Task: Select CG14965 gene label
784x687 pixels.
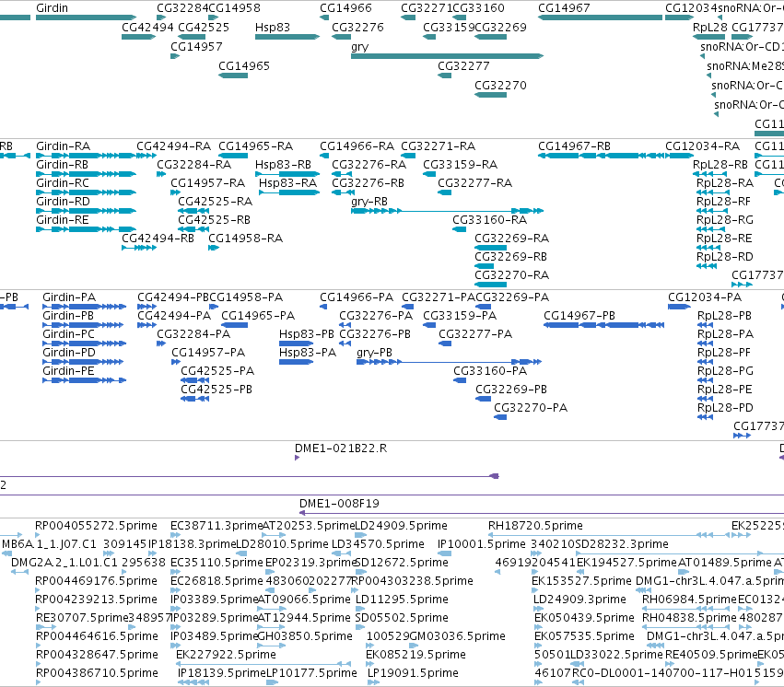Action: click(244, 66)
